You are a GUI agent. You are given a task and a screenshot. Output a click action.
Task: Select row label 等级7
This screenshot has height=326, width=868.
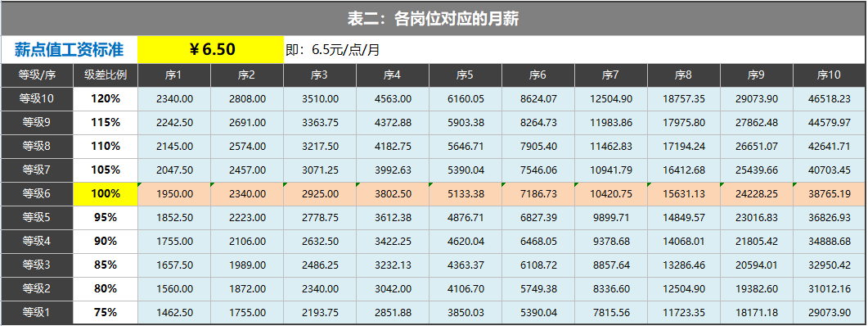[x=37, y=170]
